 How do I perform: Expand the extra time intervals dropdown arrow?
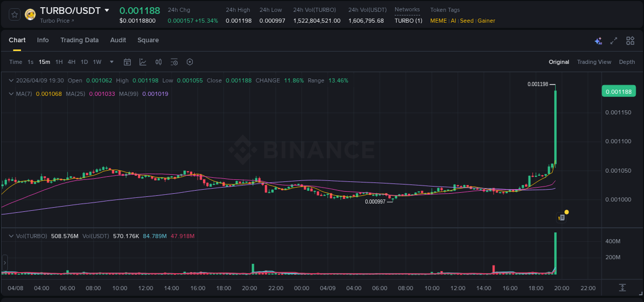click(111, 62)
